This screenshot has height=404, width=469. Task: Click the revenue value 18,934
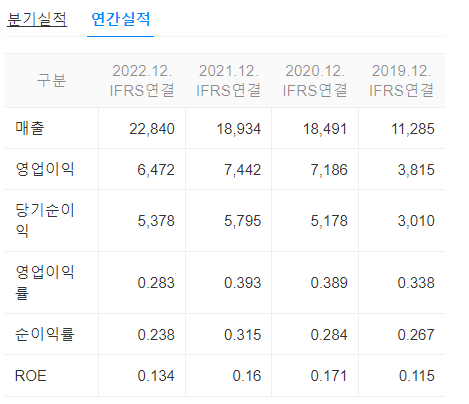tap(239, 129)
